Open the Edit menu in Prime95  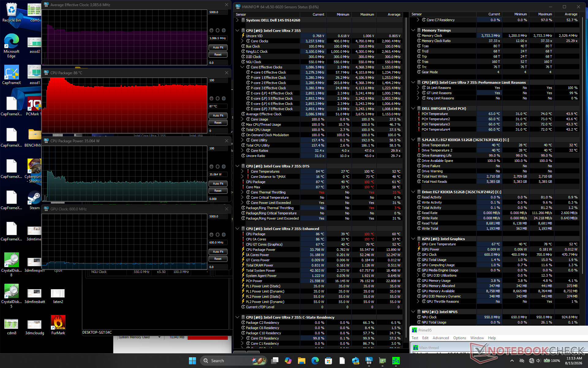click(425, 338)
